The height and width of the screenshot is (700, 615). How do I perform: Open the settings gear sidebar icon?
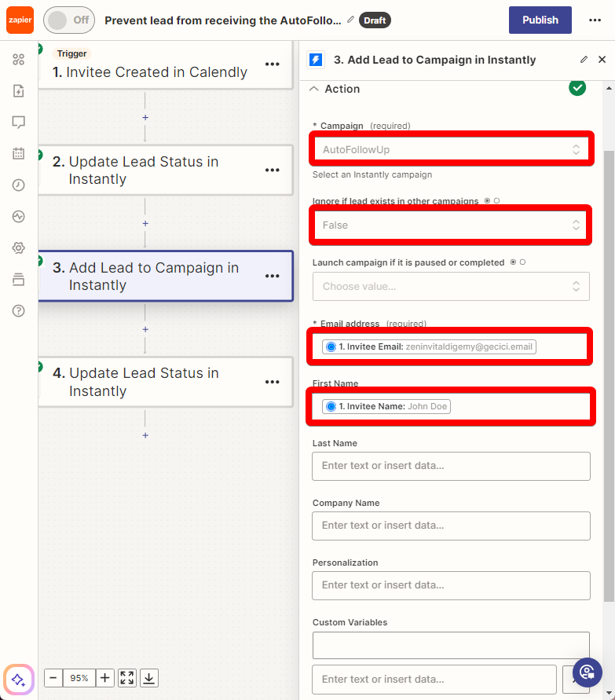click(18, 247)
